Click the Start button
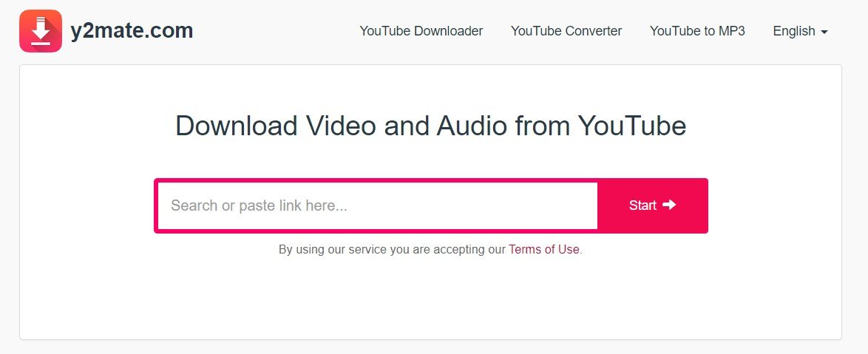868x354 pixels. pos(653,205)
